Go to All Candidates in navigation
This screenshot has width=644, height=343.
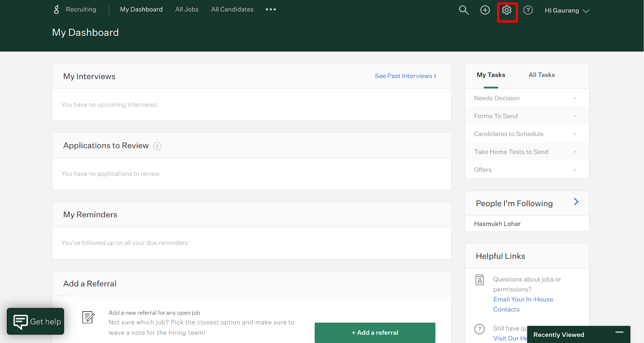[232, 9]
